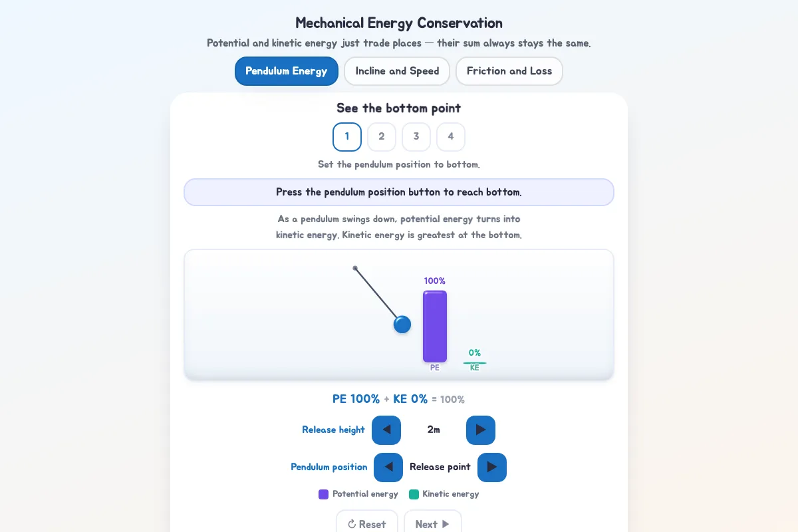Open the Pendulum Energy tab
This screenshot has width=798, height=532.
pos(287,71)
